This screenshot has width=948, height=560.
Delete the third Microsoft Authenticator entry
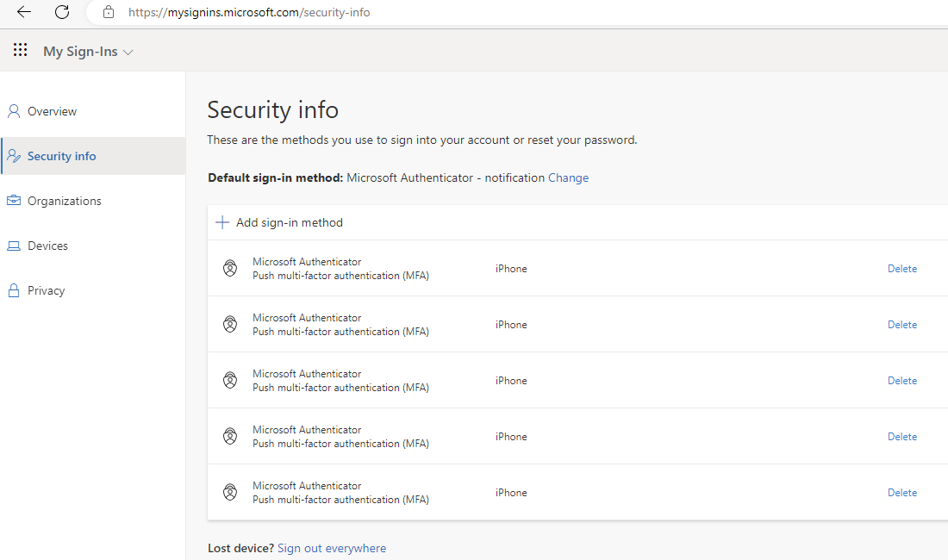click(902, 381)
